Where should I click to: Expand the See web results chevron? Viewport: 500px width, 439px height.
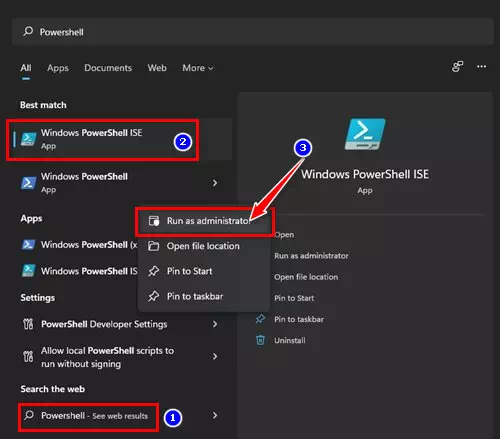[215, 415]
